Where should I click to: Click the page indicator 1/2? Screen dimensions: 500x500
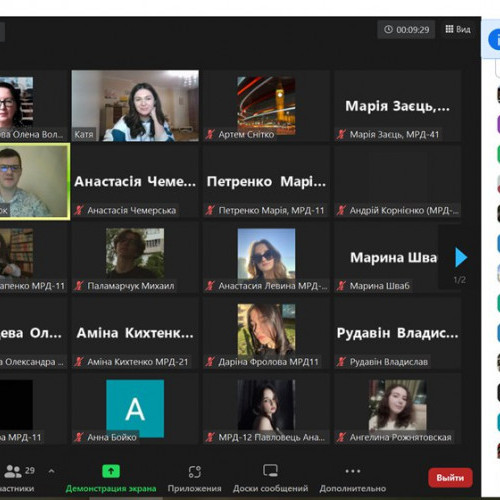click(460, 280)
